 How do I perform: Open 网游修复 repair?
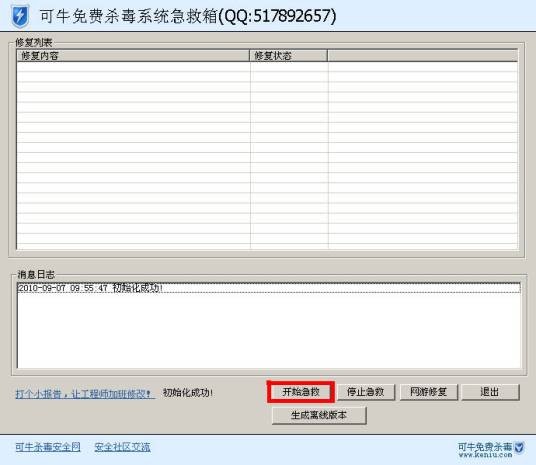coord(429,392)
